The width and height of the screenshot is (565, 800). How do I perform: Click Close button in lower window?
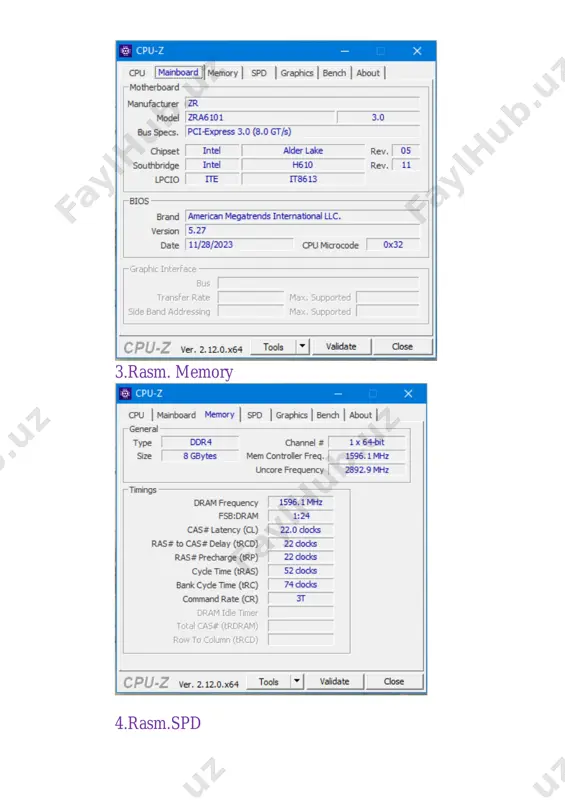(x=394, y=681)
